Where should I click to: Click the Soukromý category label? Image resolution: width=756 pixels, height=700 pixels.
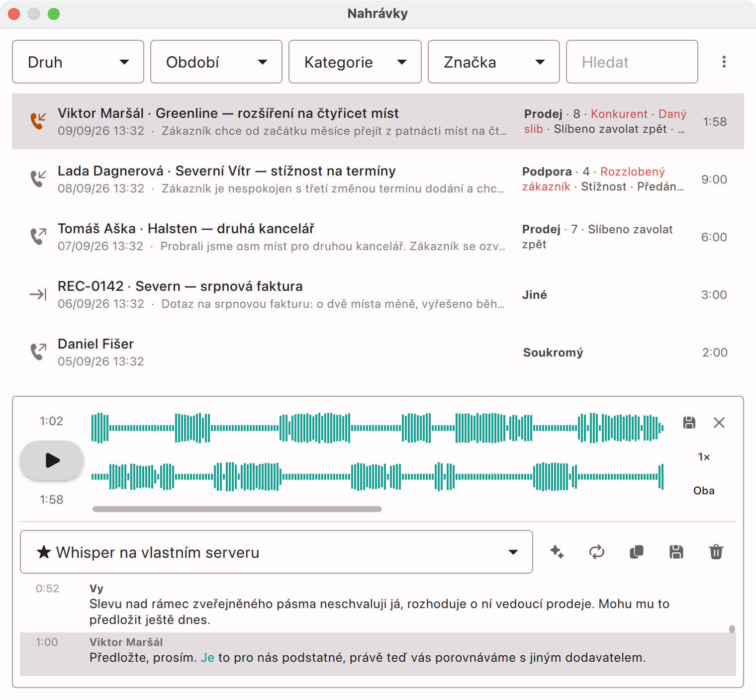click(x=553, y=352)
